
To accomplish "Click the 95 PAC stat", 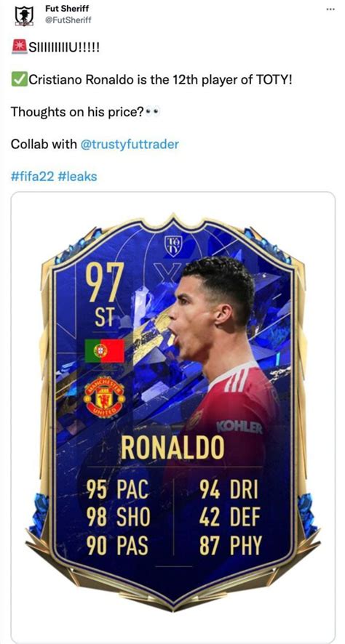I will (x=117, y=491).
